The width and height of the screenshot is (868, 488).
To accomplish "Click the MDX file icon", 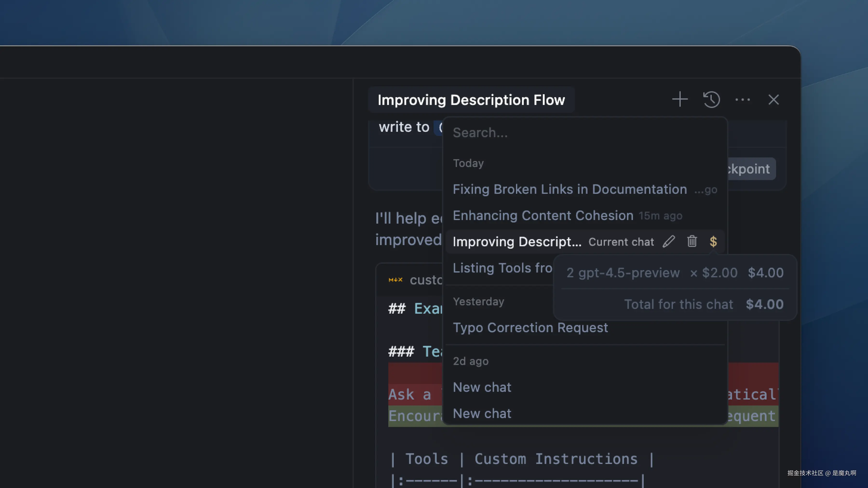I will 396,280.
